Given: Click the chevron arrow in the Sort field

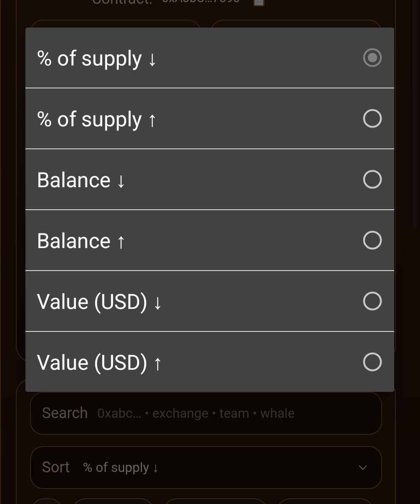Looking at the screenshot, I should [362, 468].
